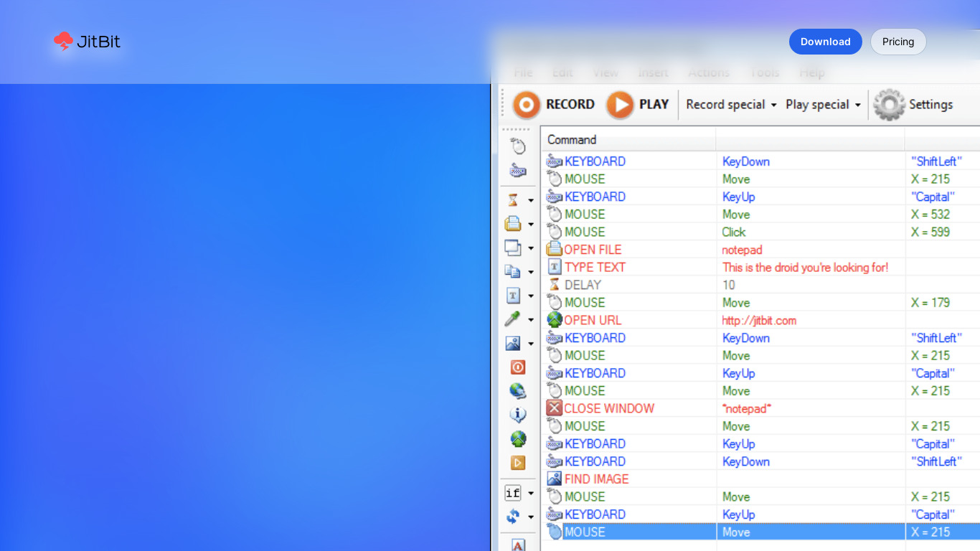The width and height of the screenshot is (980, 551).
Task: Open the Help menu
Action: tap(812, 72)
